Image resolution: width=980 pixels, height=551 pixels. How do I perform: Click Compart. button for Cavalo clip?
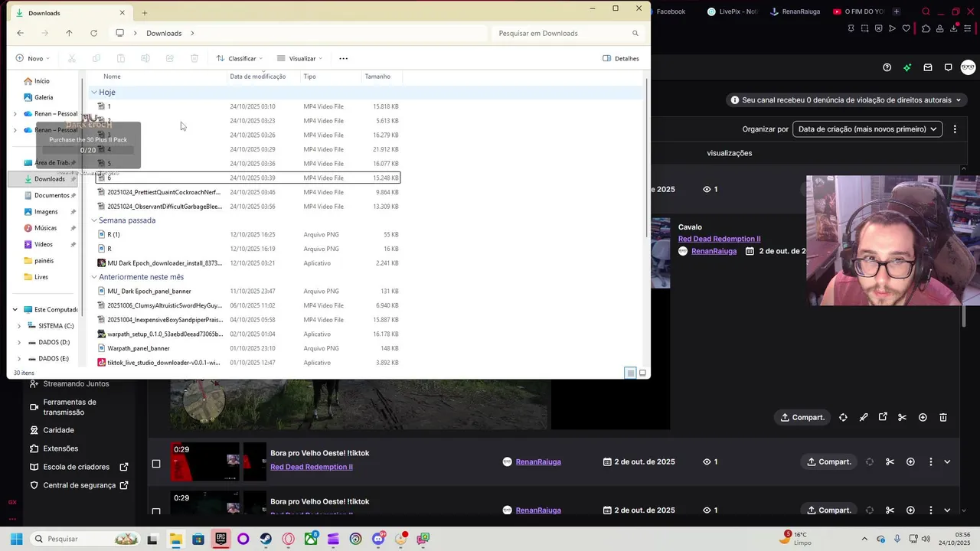[x=802, y=417]
